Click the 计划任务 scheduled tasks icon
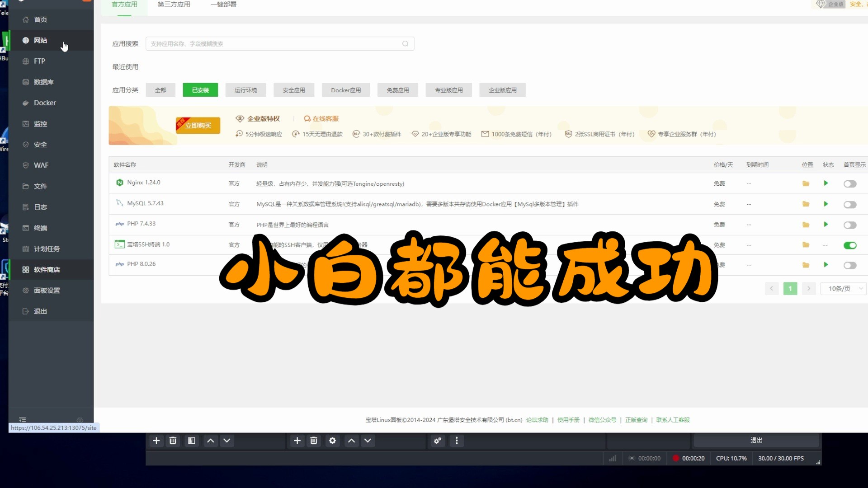The width and height of the screenshot is (868, 488). coord(26,249)
